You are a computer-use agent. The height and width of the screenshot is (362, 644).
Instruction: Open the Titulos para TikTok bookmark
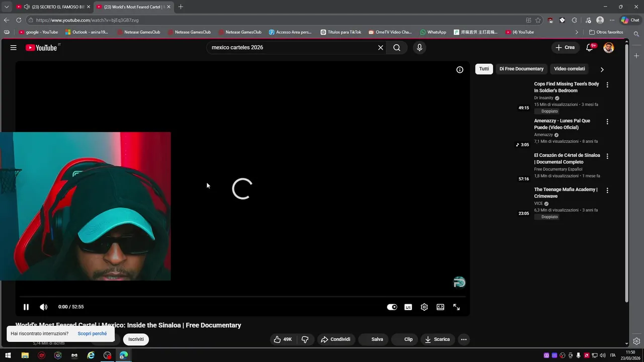341,32
